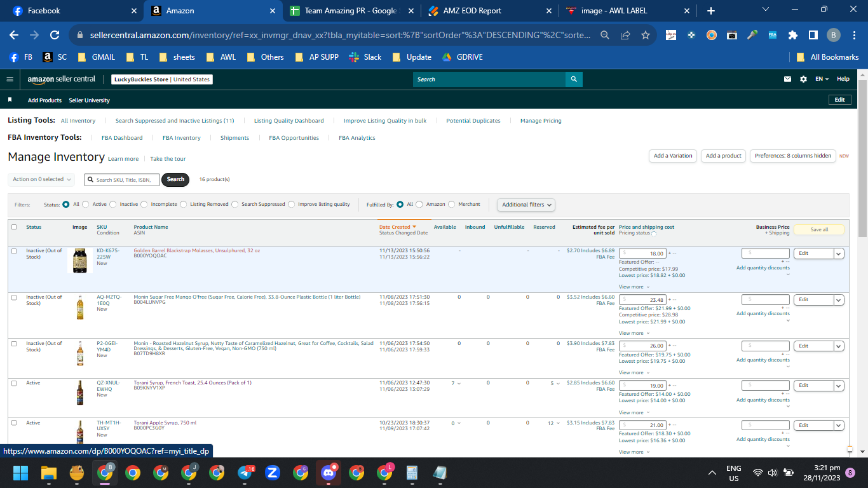Open Edit dropdown arrow for Golden Barrel Molasses
Viewport: 868px width, 488px height.
point(839,254)
